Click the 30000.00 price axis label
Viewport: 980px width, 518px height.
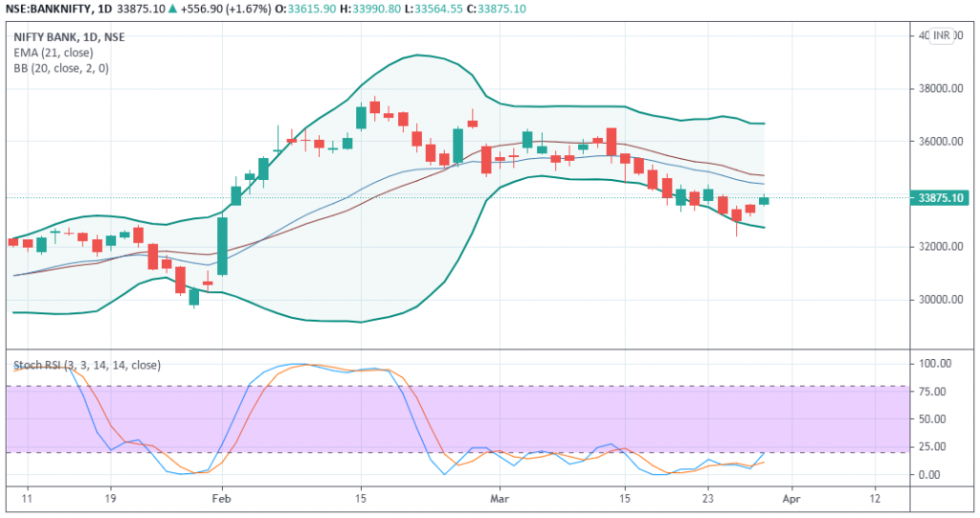(x=938, y=299)
